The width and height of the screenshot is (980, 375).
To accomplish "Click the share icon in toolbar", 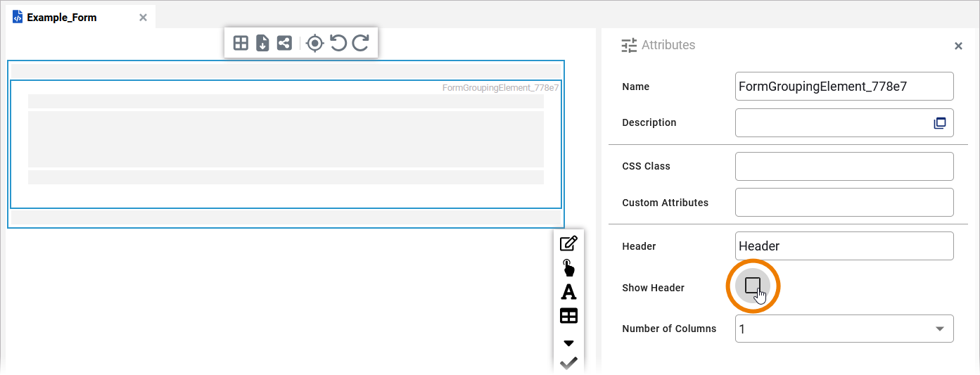I will (284, 44).
